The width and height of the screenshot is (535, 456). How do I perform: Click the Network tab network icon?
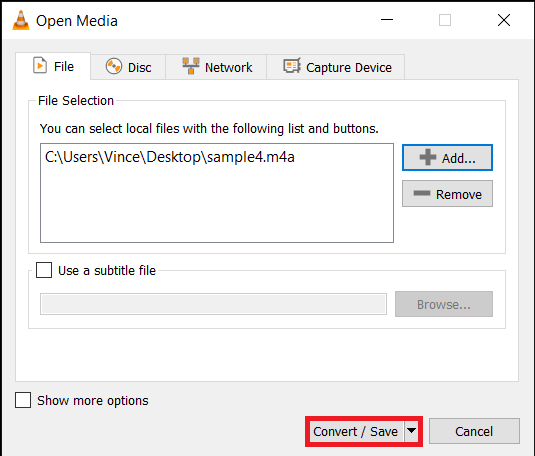[x=191, y=66]
